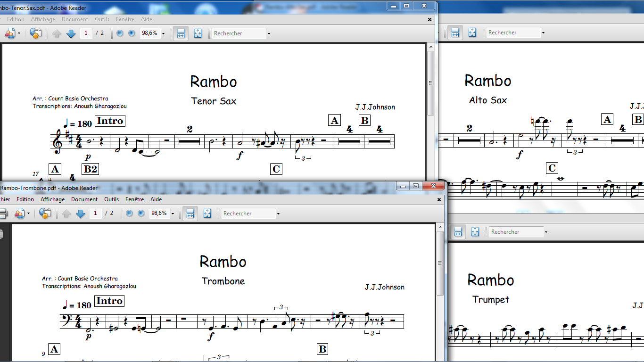Viewport: 644px width, 362px height.
Task: Expand collaborate dropdown arrow in Trombone toolbar
Action: click(x=28, y=214)
